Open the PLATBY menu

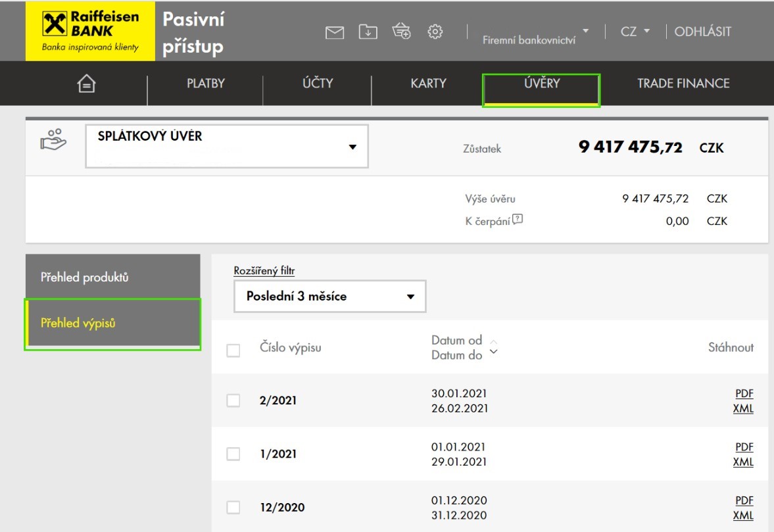206,84
